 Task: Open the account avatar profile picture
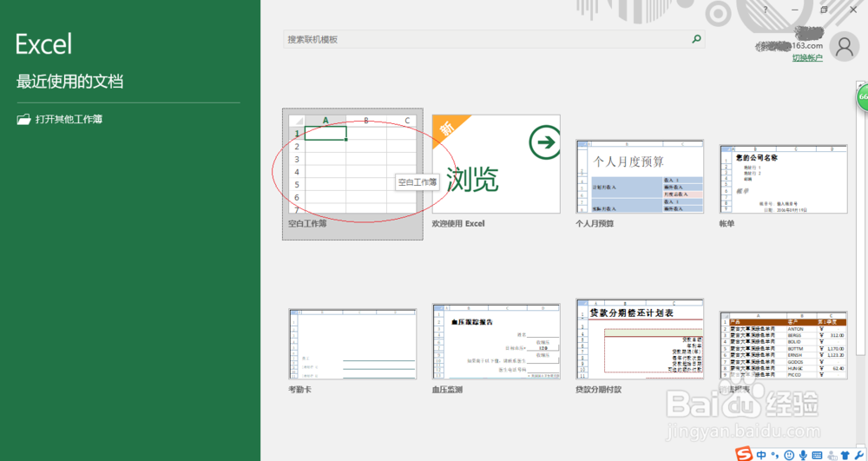tap(845, 47)
